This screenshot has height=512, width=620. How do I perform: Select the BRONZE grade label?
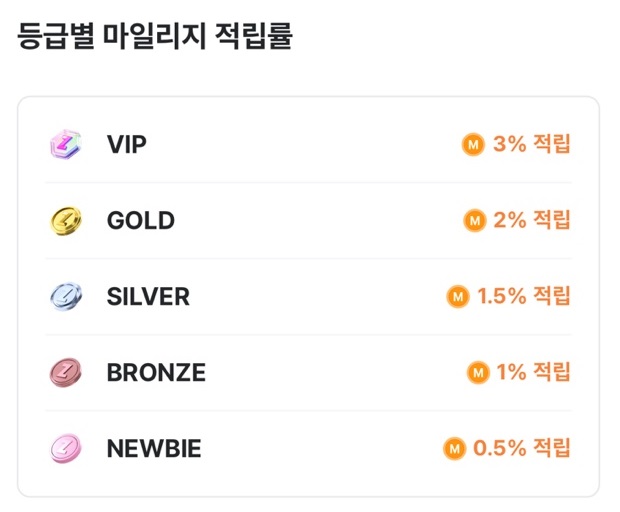[156, 372]
